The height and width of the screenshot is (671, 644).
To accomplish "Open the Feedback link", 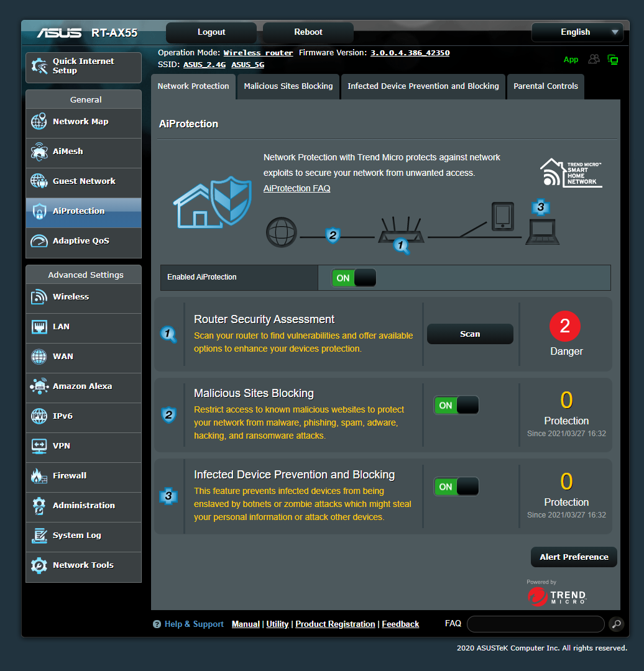I will pos(400,624).
